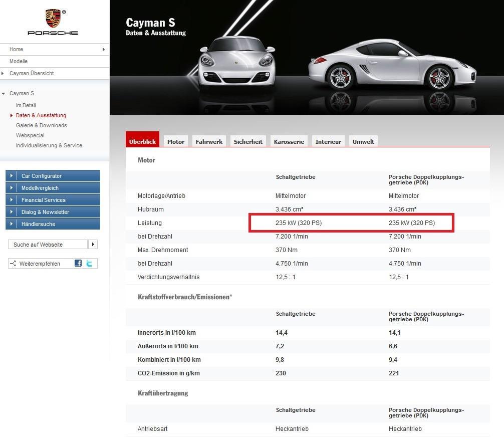Open Galerie & Downloads link
504x447 pixels.
tap(41, 125)
